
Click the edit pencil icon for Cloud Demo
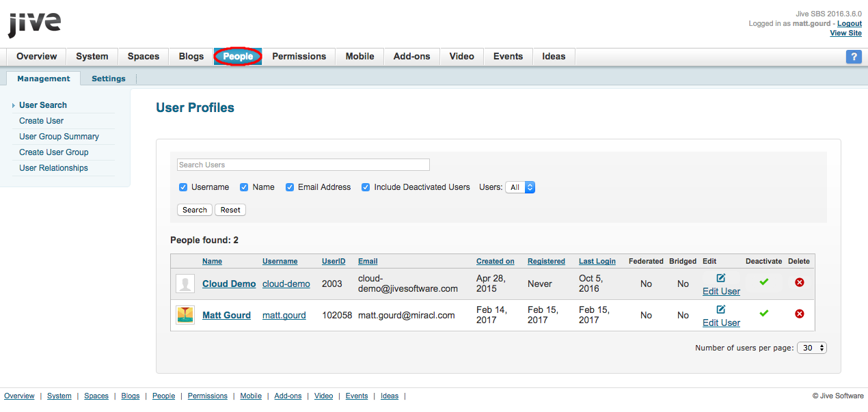[721, 278]
